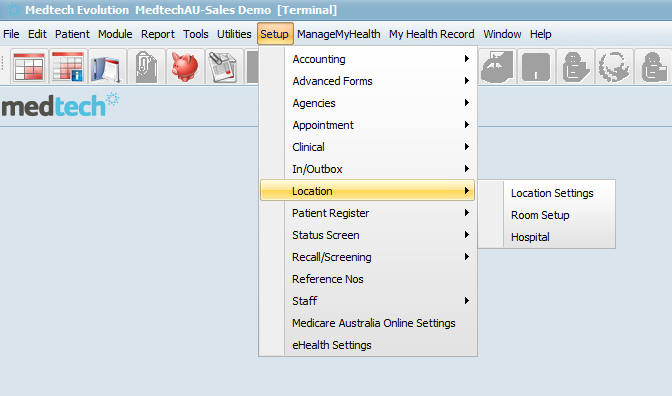Open the Utilities menu
This screenshot has width=672, height=396.
234,34
